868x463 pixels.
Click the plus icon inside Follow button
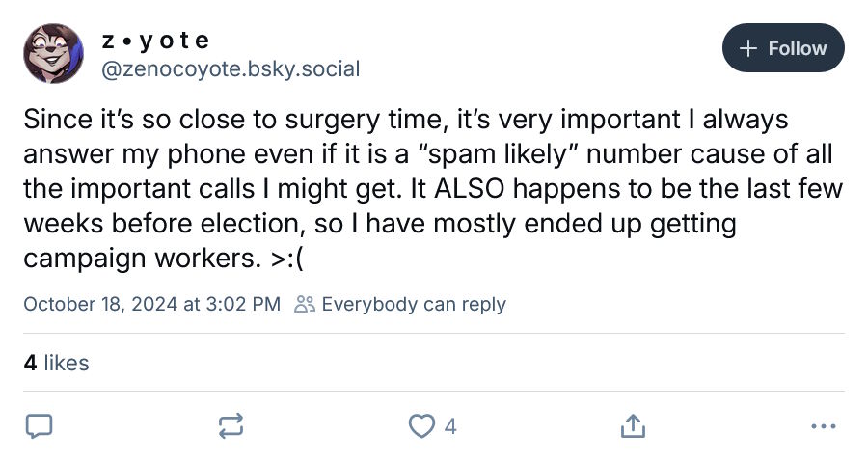coord(747,48)
